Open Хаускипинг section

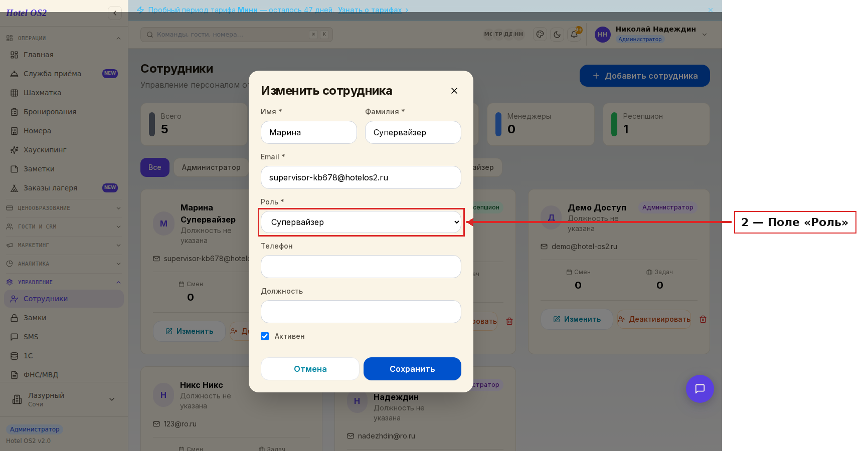[x=64, y=150]
